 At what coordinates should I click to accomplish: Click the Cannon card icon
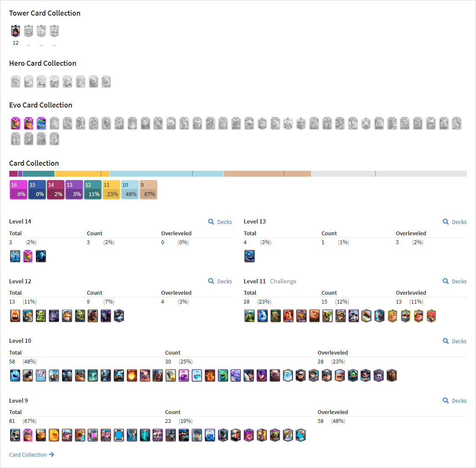point(28,375)
